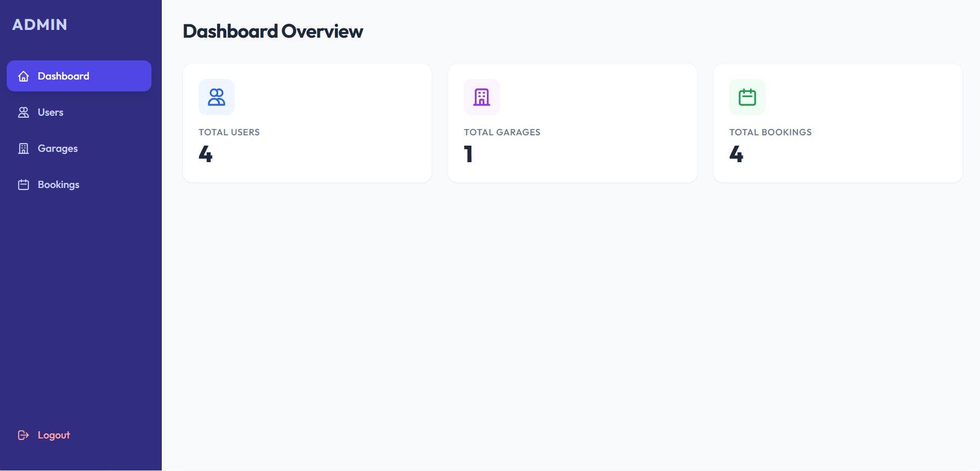Image resolution: width=980 pixels, height=471 pixels.
Task: Click the TOTAL BOOKINGS label
Action: point(770,132)
